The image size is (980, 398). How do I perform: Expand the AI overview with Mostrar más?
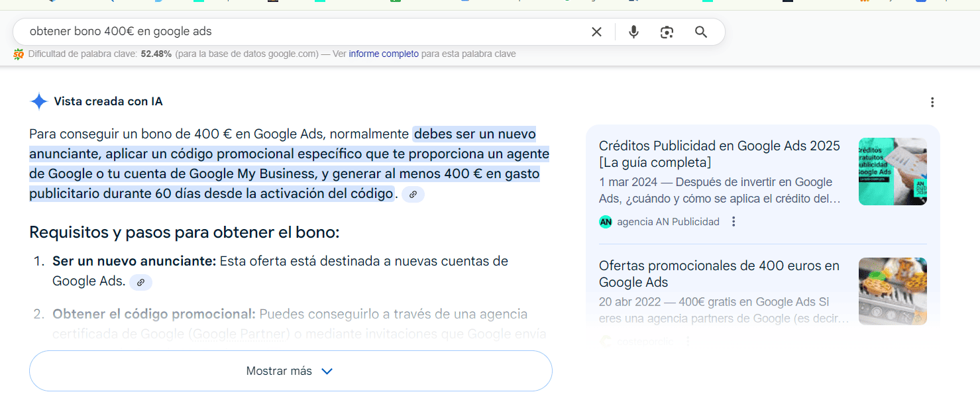click(290, 371)
